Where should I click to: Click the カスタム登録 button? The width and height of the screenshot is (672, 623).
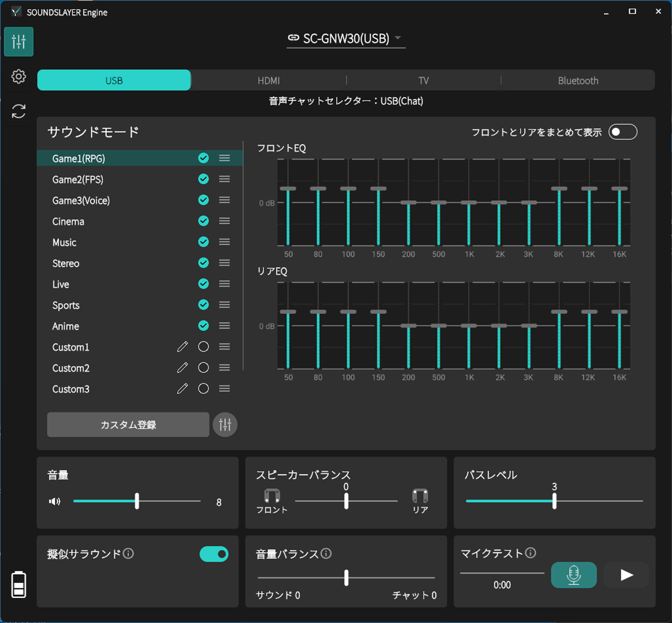click(x=128, y=424)
